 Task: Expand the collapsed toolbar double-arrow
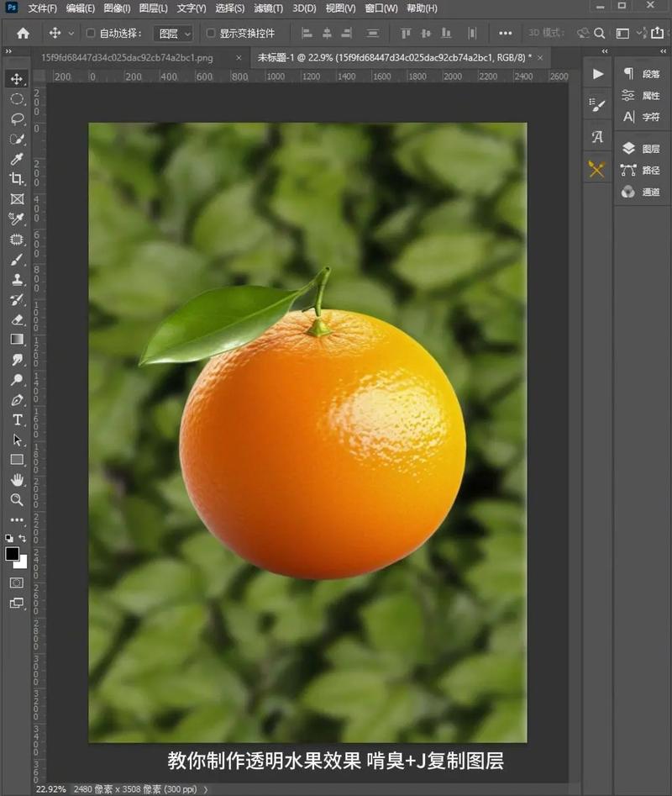click(8, 52)
